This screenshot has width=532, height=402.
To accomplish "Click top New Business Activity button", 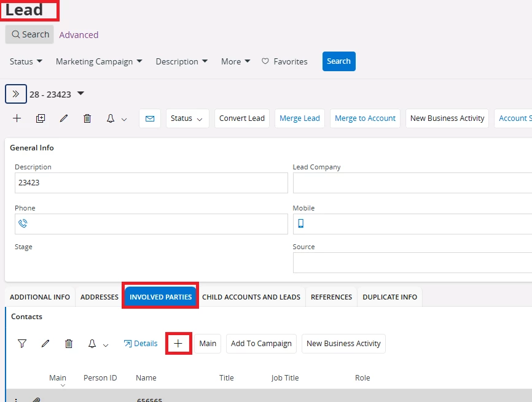I will 447,118.
